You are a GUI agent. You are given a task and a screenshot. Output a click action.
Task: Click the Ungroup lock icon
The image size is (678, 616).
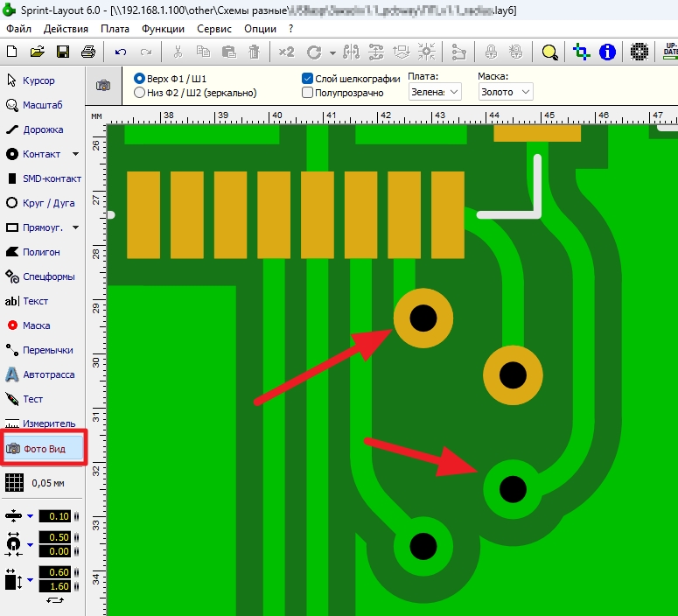coord(516,52)
